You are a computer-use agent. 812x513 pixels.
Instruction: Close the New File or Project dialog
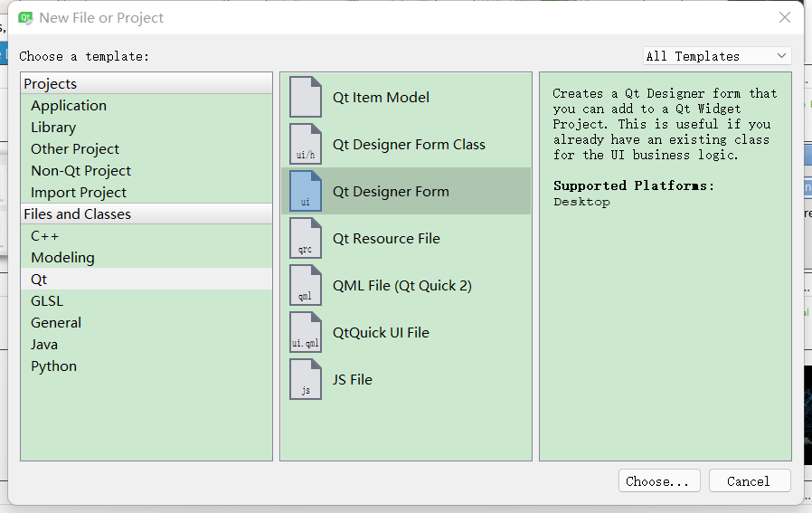(785, 17)
